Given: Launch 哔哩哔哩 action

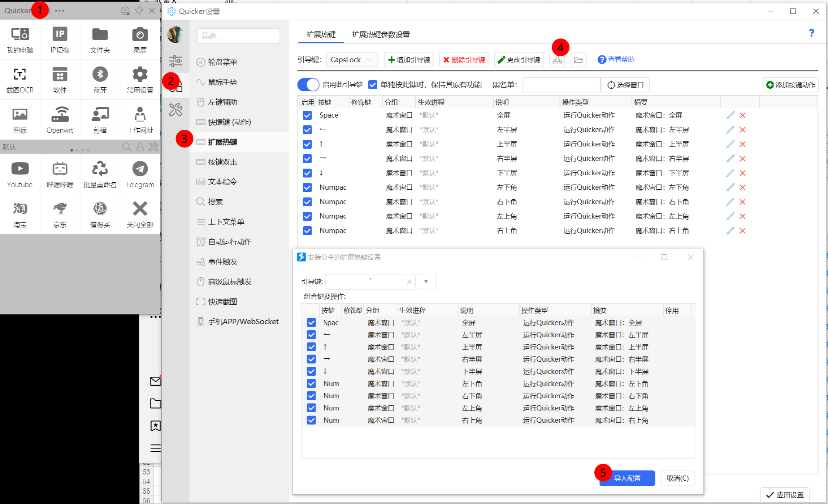Looking at the screenshot, I should [x=60, y=174].
